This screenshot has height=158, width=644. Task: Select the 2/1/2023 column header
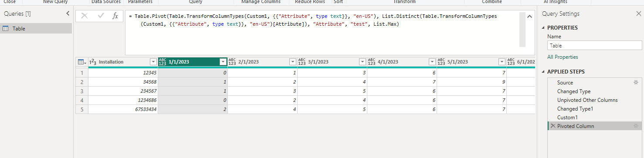pyautogui.click(x=262, y=62)
